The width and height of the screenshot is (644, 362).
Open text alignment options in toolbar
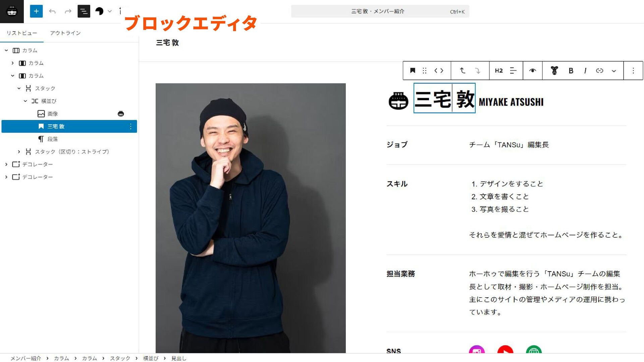[x=513, y=71]
